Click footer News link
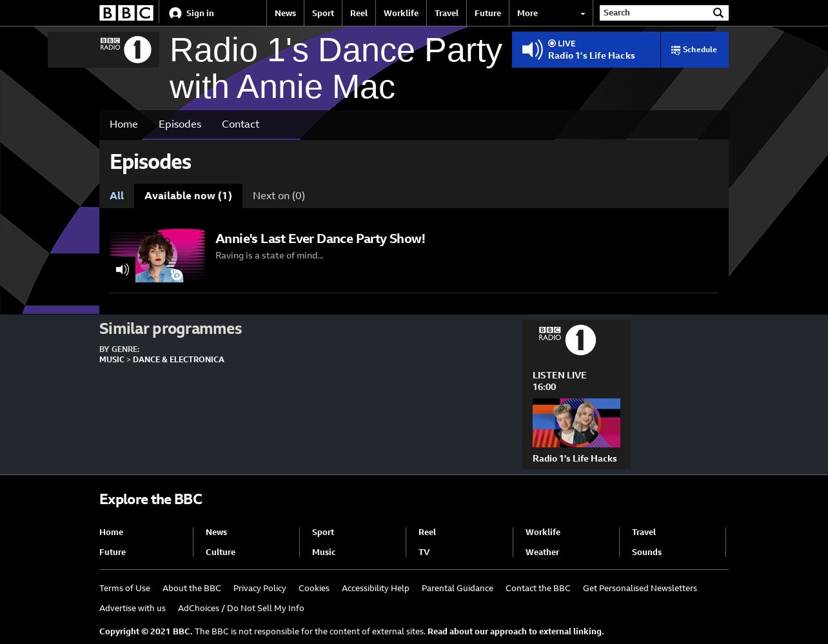This screenshot has width=828, height=644. click(216, 532)
